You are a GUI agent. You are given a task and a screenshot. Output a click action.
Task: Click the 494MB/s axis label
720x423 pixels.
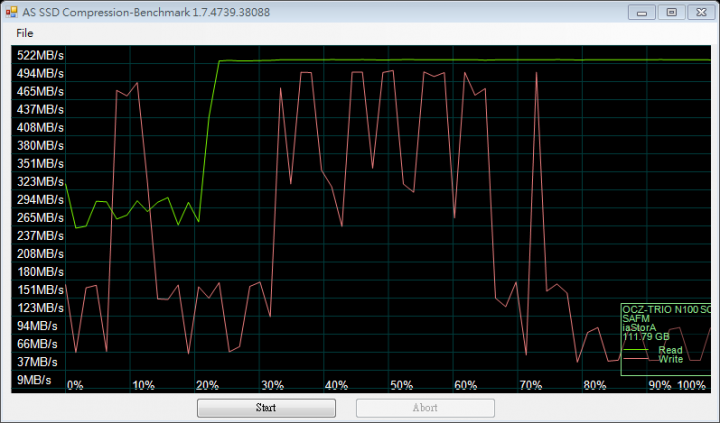(x=40, y=73)
